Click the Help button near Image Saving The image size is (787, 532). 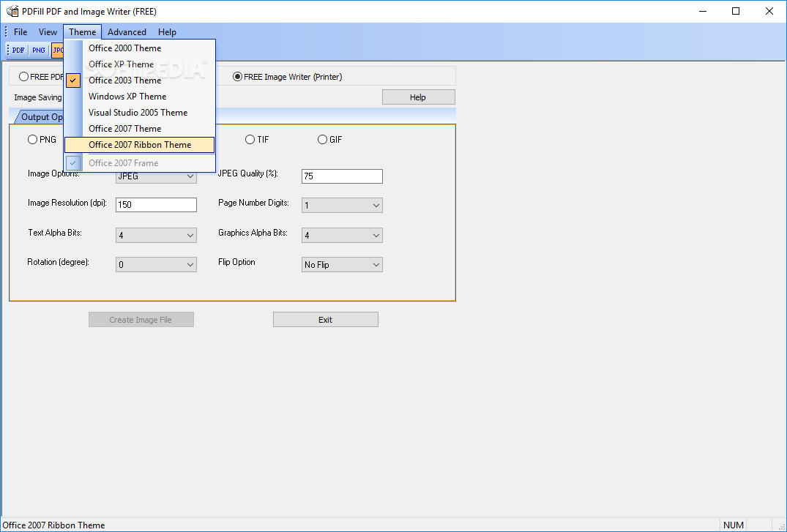tap(418, 97)
